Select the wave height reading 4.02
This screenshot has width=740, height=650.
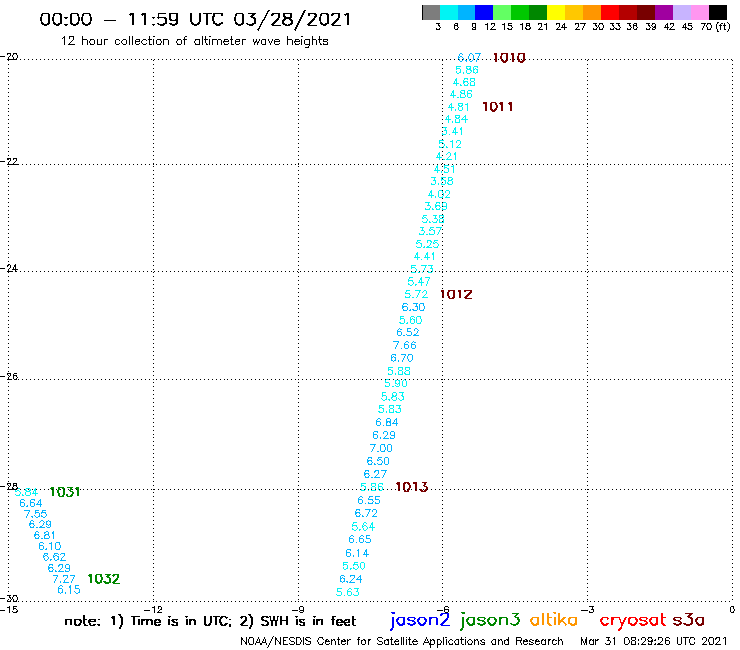(439, 194)
